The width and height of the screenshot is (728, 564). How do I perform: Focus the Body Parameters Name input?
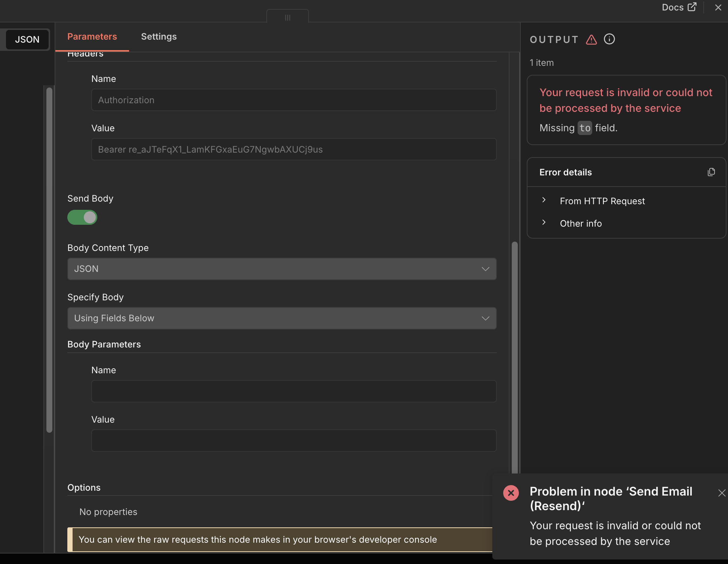point(294,391)
